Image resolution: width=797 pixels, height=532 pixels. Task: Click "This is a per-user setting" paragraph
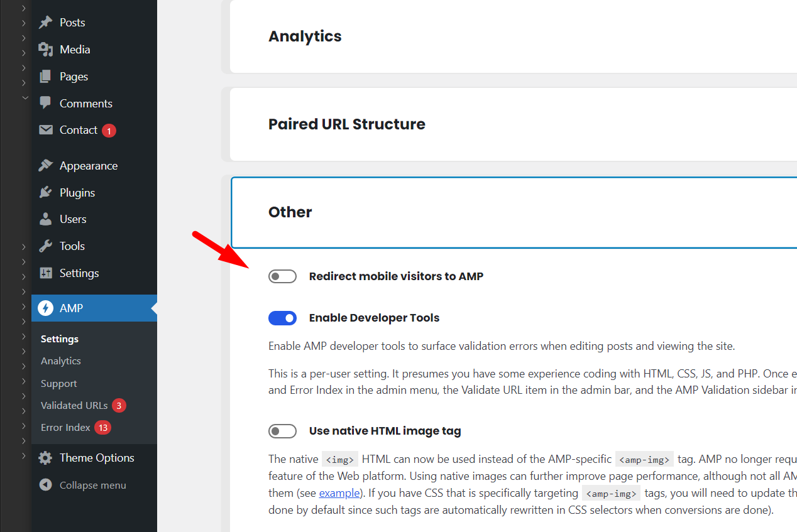pyautogui.click(x=532, y=382)
